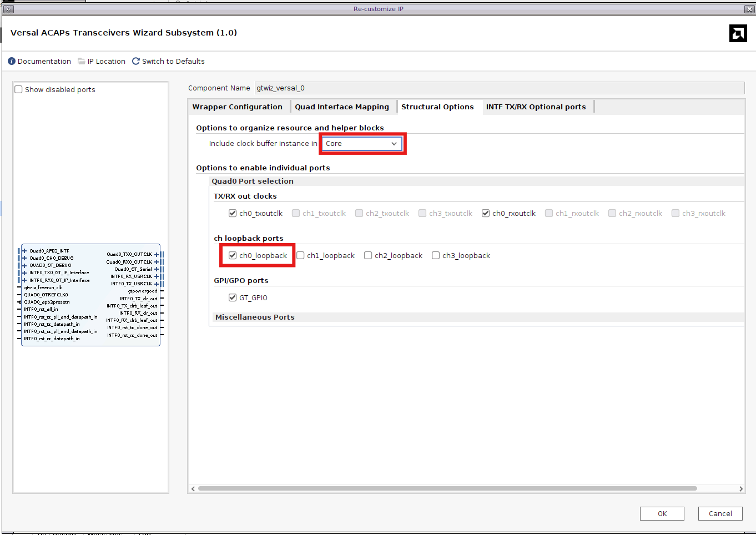756x535 pixels.
Task: Expand Quad0_CH0_DEBUG plus icon in diagram
Action: 24,258
